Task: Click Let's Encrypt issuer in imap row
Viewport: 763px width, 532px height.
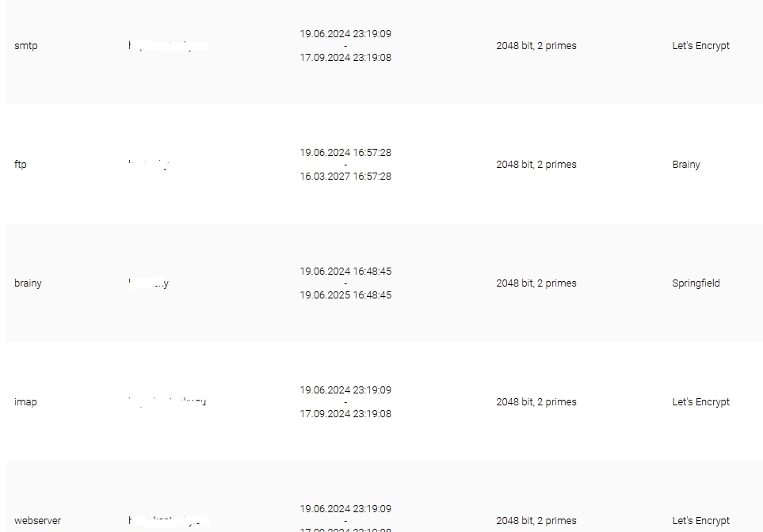Action: pyautogui.click(x=700, y=402)
